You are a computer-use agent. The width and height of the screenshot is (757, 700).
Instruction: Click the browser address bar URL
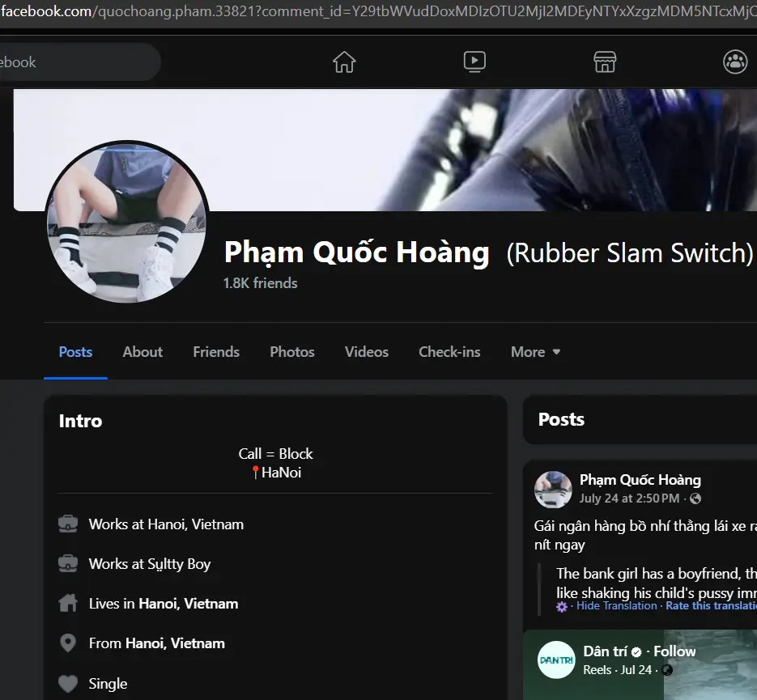379,11
